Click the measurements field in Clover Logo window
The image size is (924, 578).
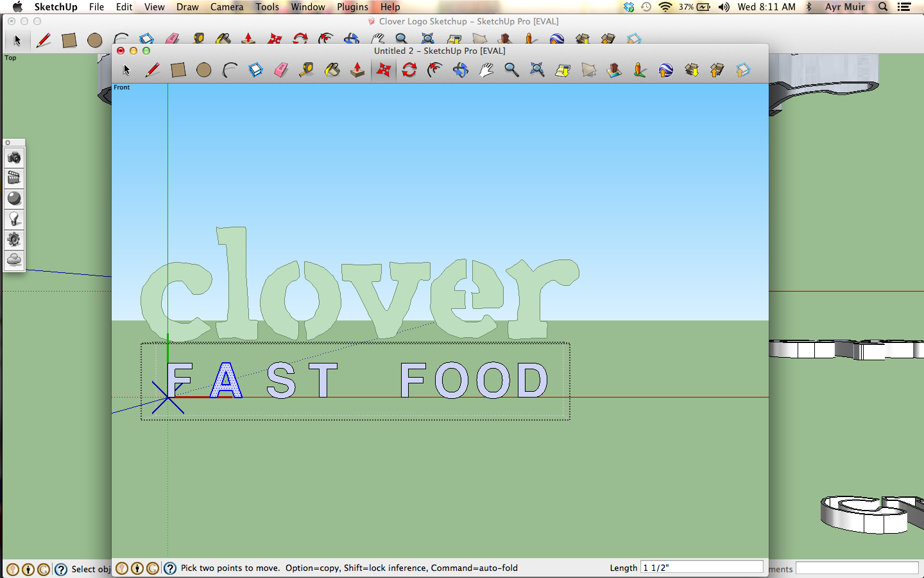pos(857,568)
